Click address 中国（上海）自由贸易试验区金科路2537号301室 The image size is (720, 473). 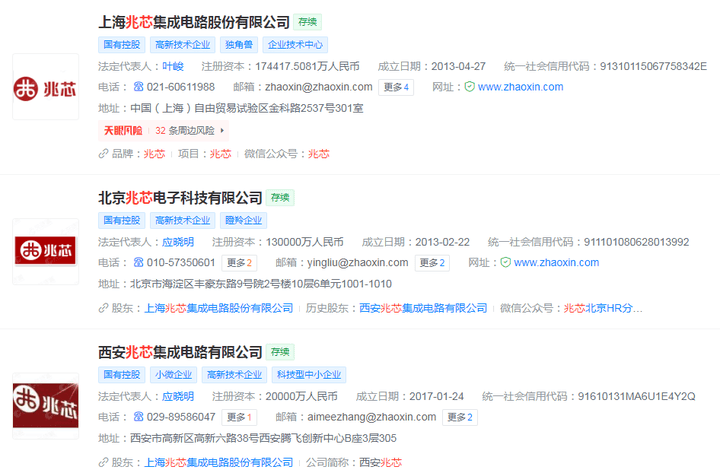tap(247, 108)
